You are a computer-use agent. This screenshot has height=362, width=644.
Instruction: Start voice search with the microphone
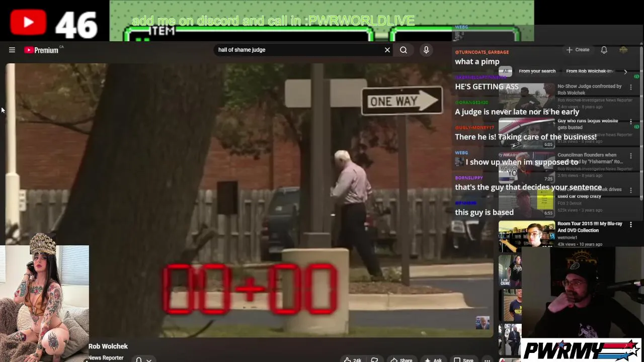click(x=426, y=50)
